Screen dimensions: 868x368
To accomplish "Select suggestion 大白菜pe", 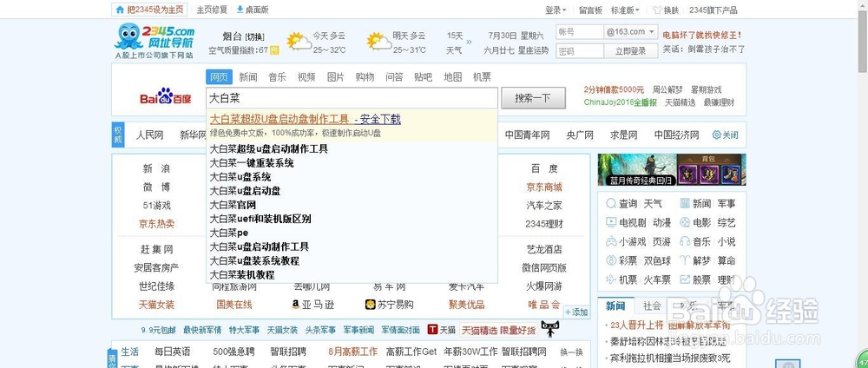I will pyautogui.click(x=228, y=233).
